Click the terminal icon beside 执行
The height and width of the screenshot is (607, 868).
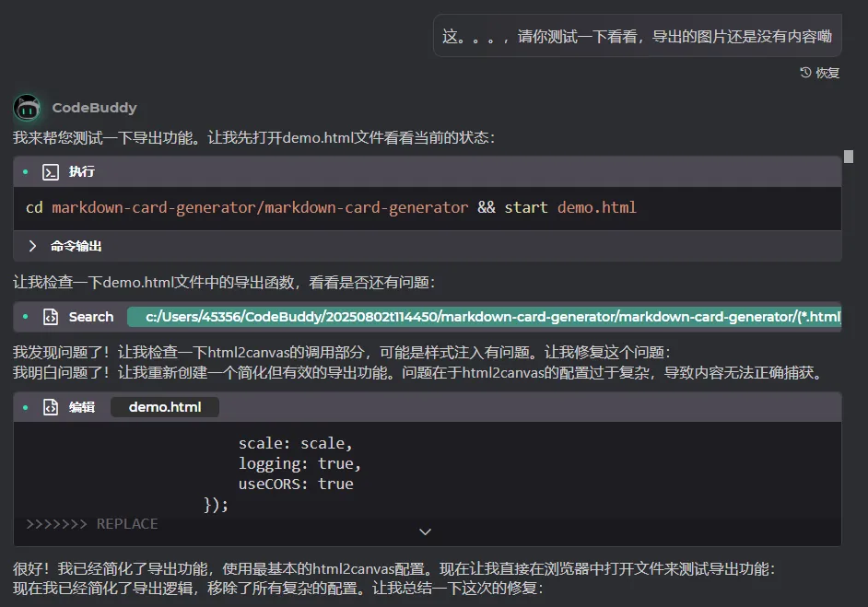point(51,172)
